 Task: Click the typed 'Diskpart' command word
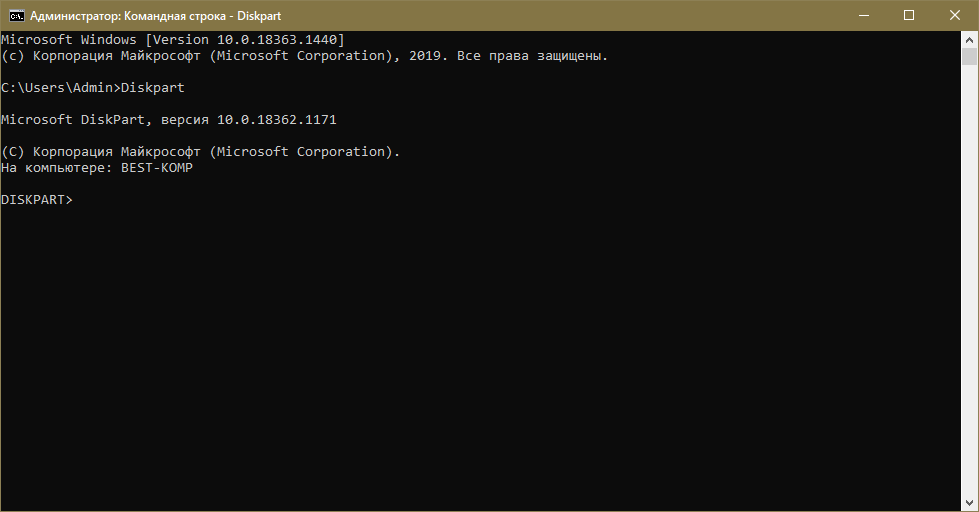click(152, 88)
